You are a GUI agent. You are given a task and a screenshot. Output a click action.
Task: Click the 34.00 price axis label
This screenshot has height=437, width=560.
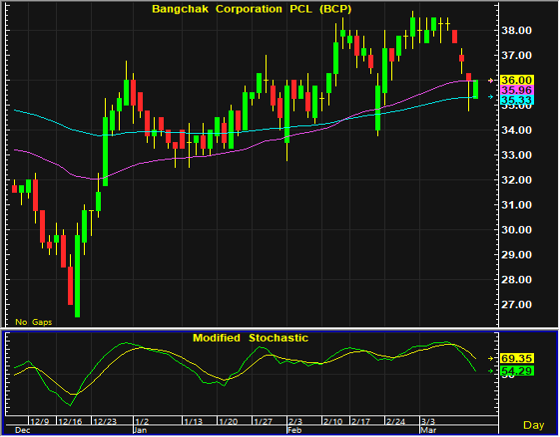point(516,130)
